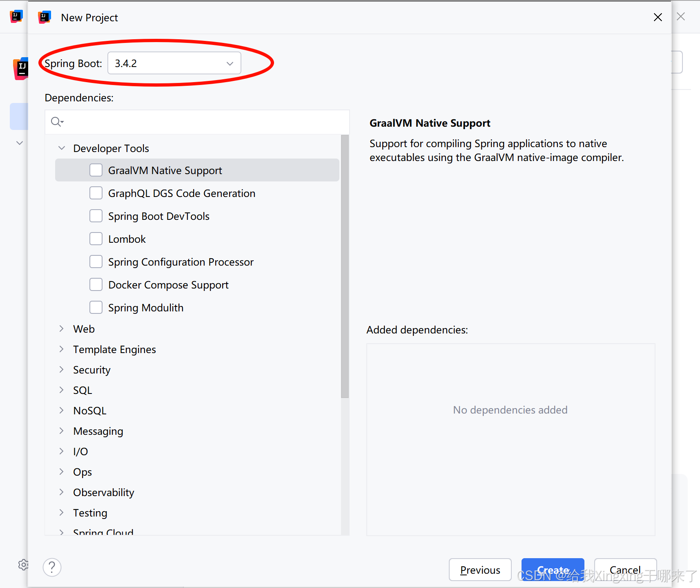Open help via the question mark icon

52,567
